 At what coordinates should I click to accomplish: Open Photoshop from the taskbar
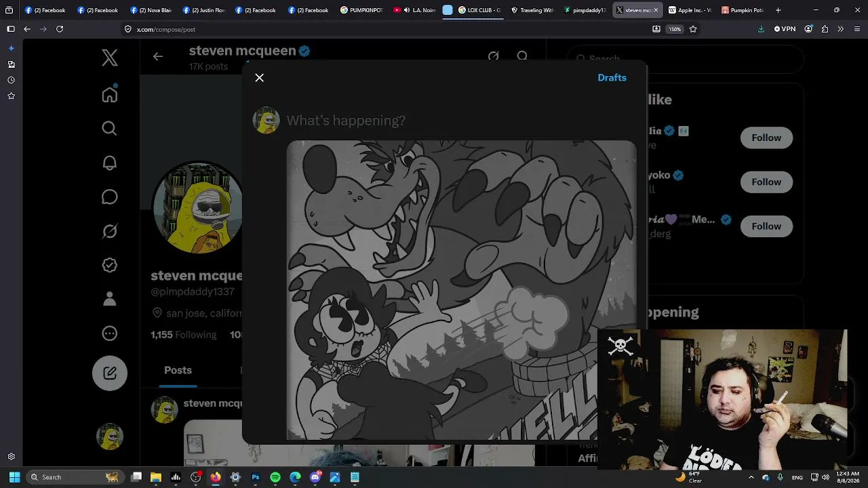tap(255, 477)
